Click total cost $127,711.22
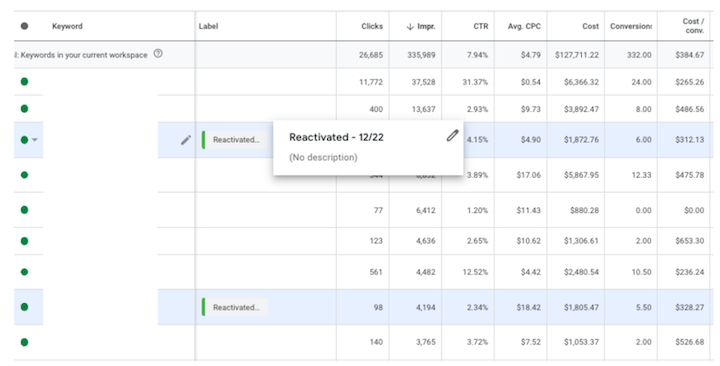This screenshot has width=720, height=366. (x=577, y=55)
